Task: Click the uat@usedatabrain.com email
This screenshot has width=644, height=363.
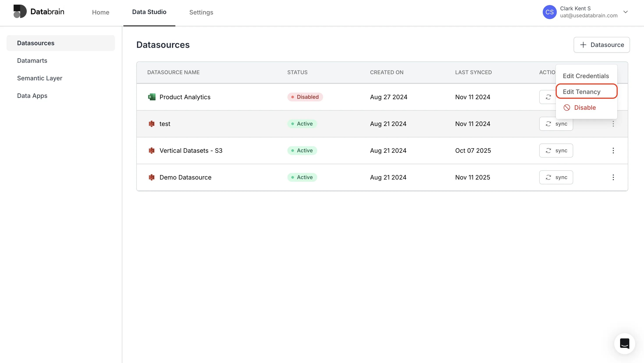Action: (589, 16)
